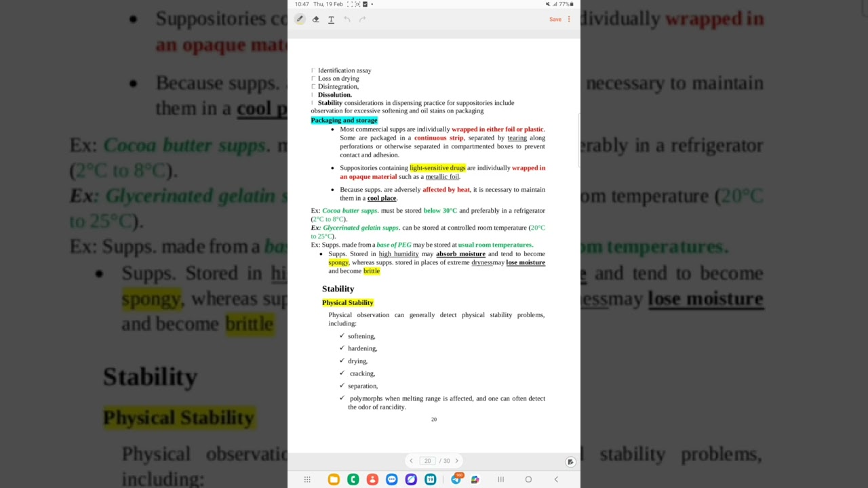The height and width of the screenshot is (488, 868).
Task: Tap the 'separation,' checklist item
Action: coord(363,386)
